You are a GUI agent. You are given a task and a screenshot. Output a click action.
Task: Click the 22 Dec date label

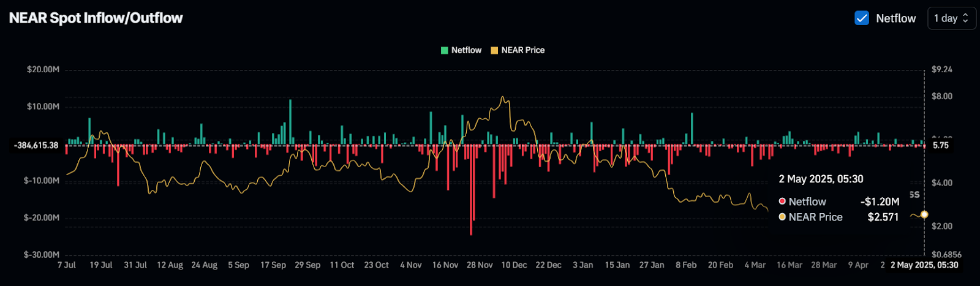pyautogui.click(x=548, y=265)
